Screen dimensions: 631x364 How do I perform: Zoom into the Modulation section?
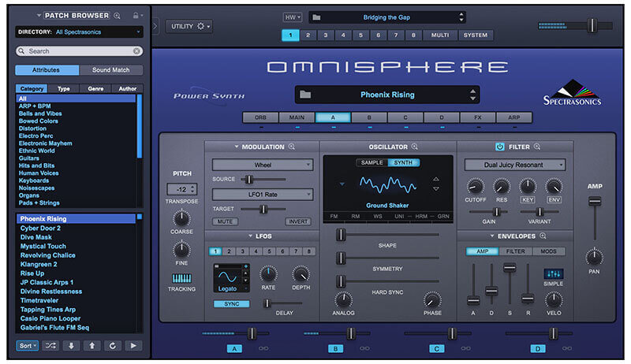pyautogui.click(x=292, y=147)
